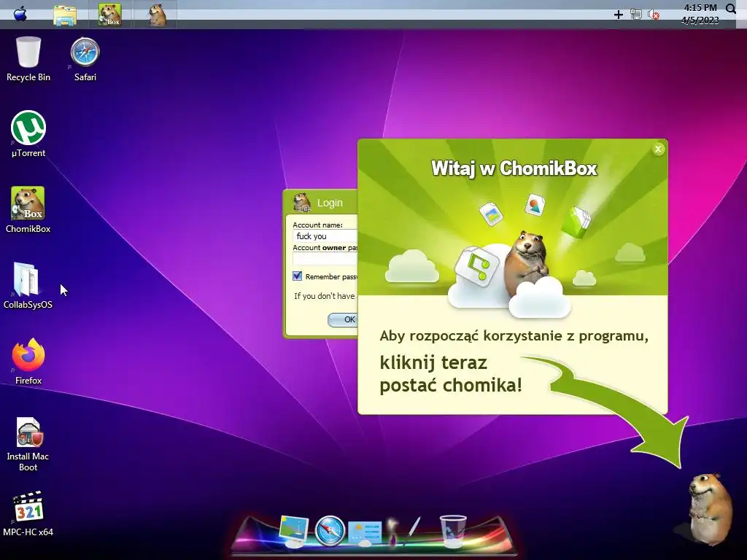Select ChomikBox Box icon in top taskbar
Screen dimensions: 747x560
point(110,15)
